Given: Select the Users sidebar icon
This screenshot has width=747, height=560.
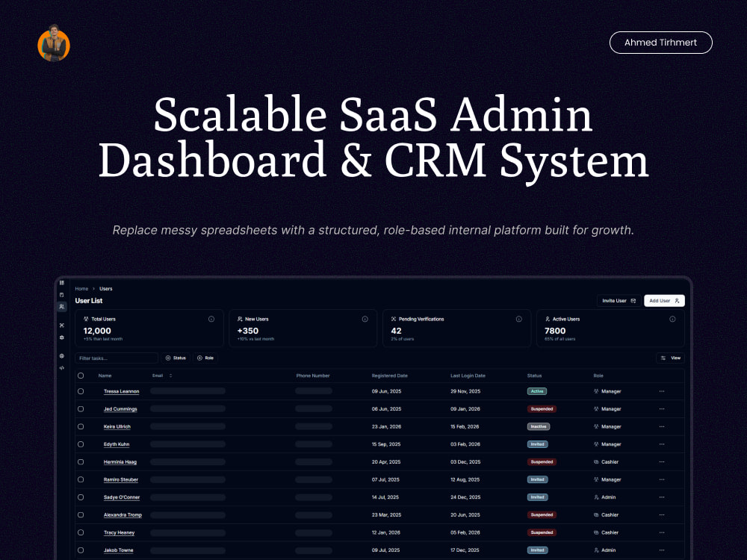Looking at the screenshot, I should pos(62,307).
